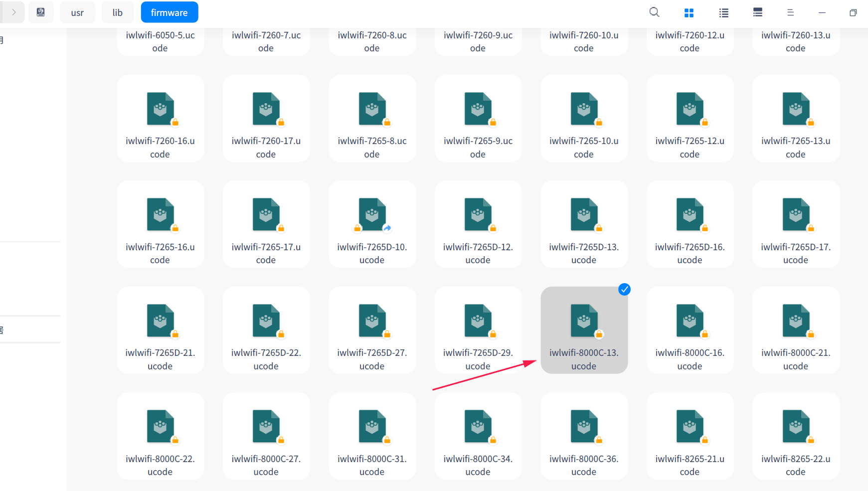Open the search icon in toolbar
This screenshot has width=868, height=491.
(654, 12)
